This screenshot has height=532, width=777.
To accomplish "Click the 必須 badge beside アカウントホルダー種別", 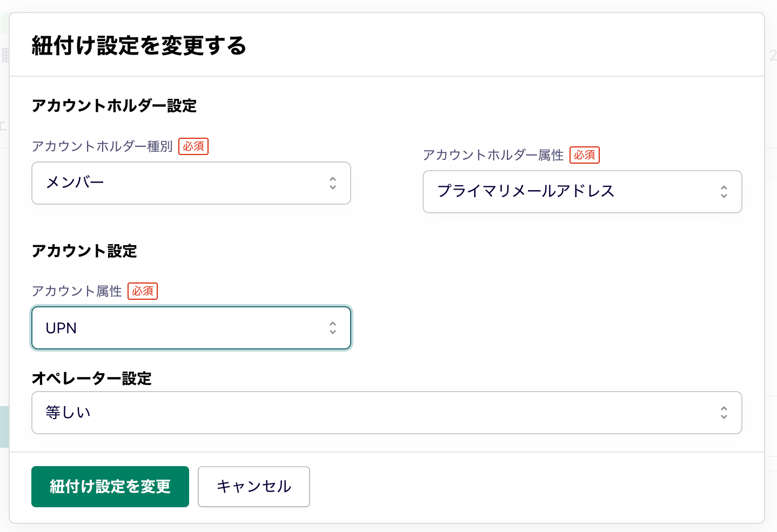I will pos(193,146).
